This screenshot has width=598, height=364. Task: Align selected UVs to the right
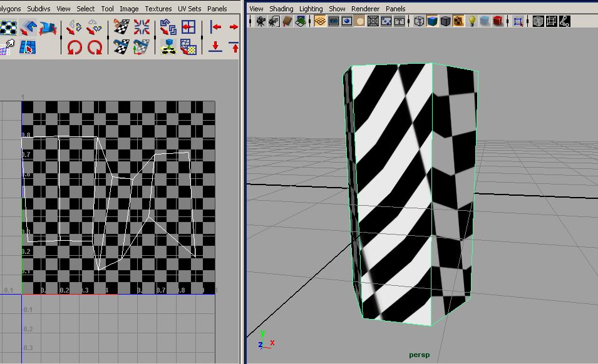point(234,28)
